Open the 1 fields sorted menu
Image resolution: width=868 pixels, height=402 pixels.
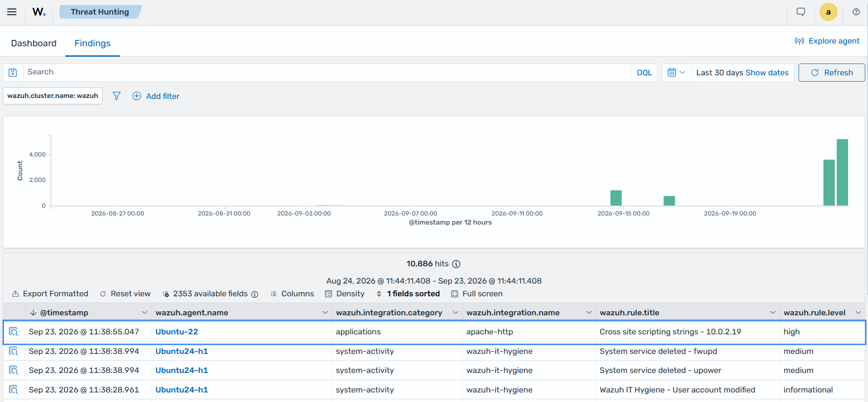coord(408,294)
